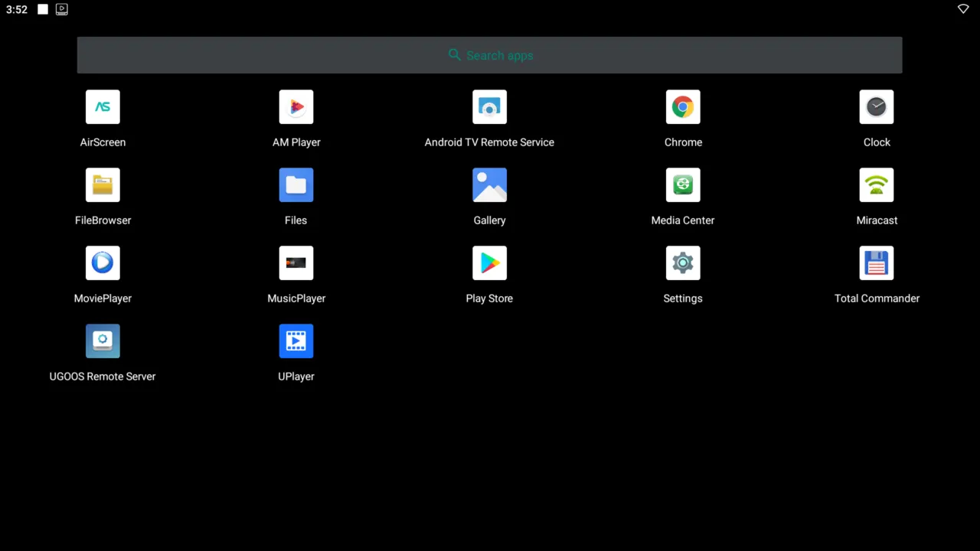Launch Total Commander
The image size is (980, 551).
point(877,263)
